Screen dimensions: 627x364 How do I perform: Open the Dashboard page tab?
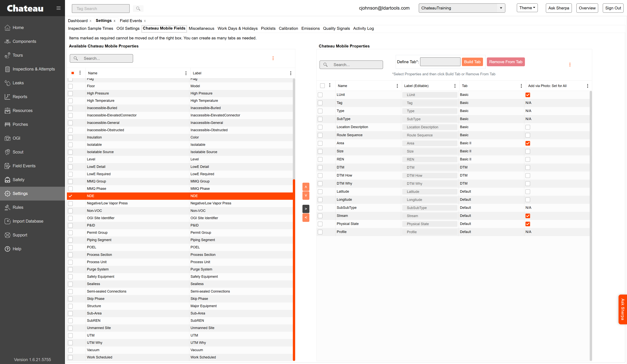[78, 21]
